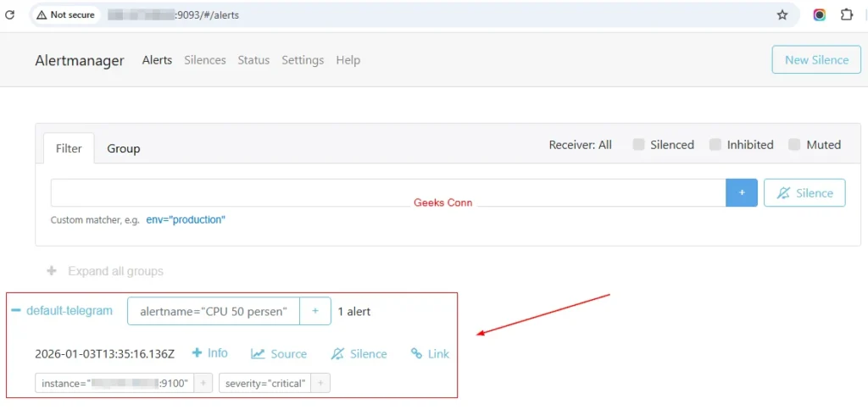This screenshot has height=410, width=868.
Task: Click the Alertmanager brand title
Action: pyautogui.click(x=80, y=60)
